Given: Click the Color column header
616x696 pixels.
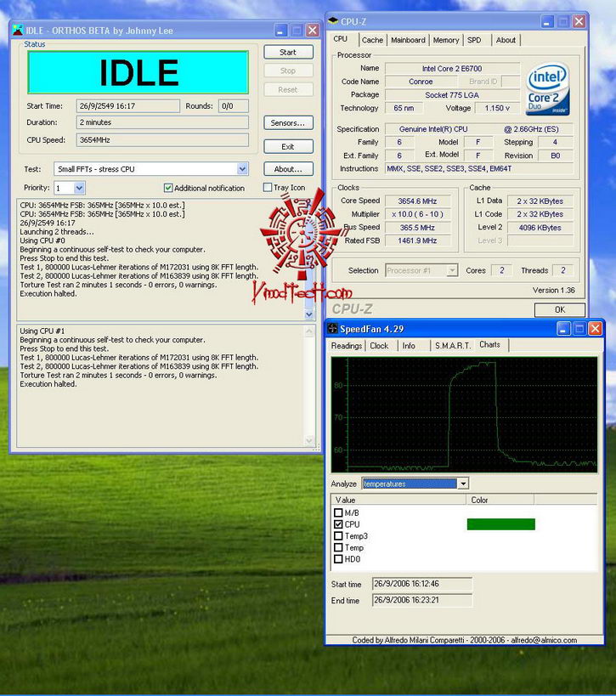Looking at the screenshot, I should tap(500, 500).
